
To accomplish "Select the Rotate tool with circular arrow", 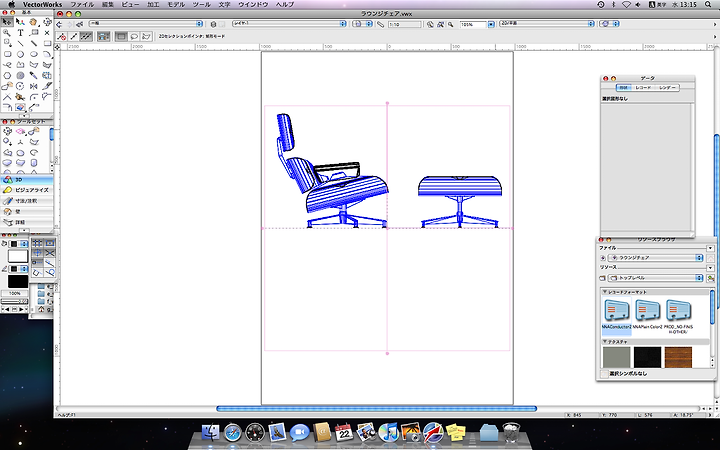I will click(x=20, y=86).
